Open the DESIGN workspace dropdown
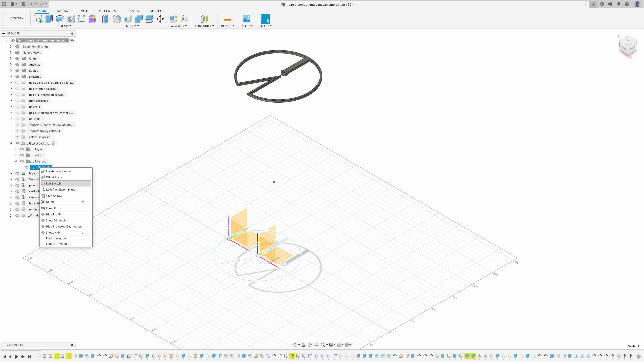 tap(17, 18)
